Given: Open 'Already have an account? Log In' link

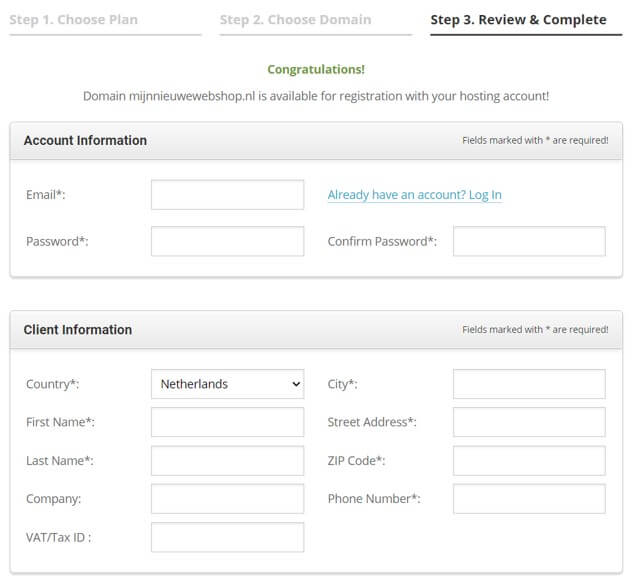Looking at the screenshot, I should click(414, 195).
